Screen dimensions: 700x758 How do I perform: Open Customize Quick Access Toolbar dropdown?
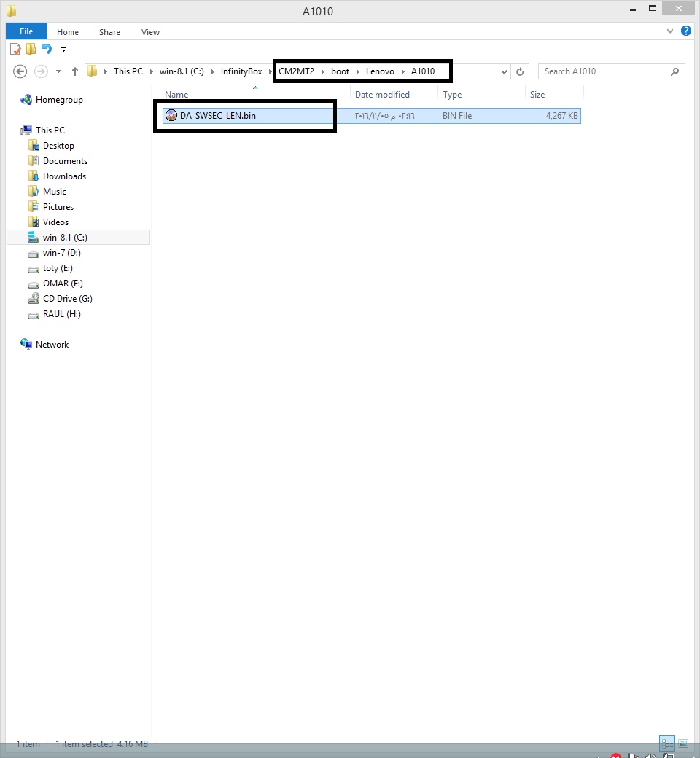pos(63,50)
